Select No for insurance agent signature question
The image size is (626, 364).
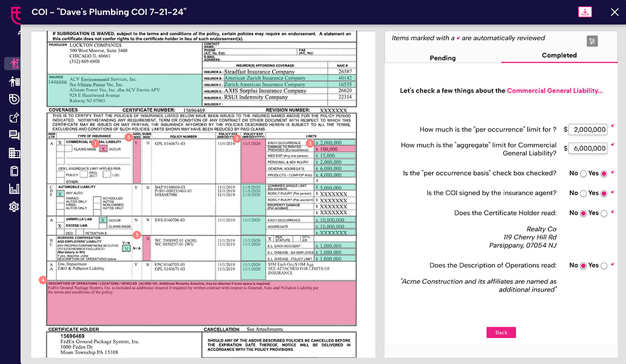583,193
